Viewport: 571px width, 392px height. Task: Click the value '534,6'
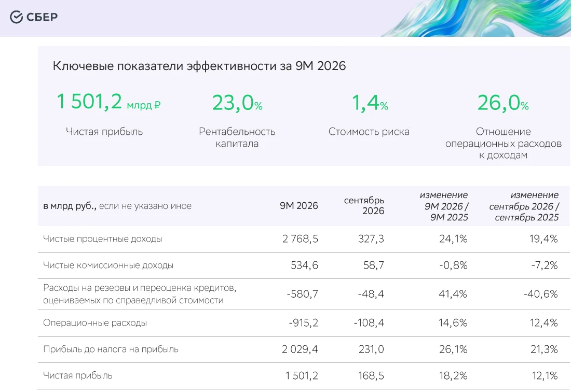pos(304,265)
